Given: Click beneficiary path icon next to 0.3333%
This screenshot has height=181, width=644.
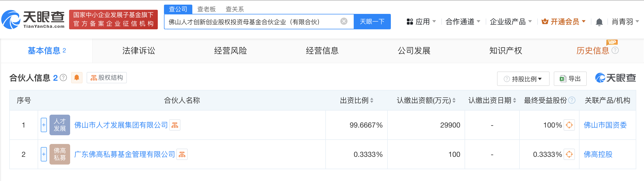Looking at the screenshot, I should [569, 155].
